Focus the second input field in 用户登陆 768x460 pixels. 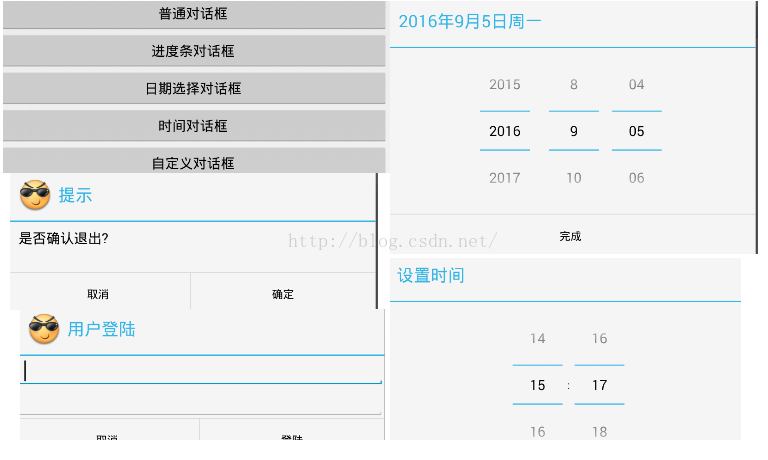[x=201, y=401]
